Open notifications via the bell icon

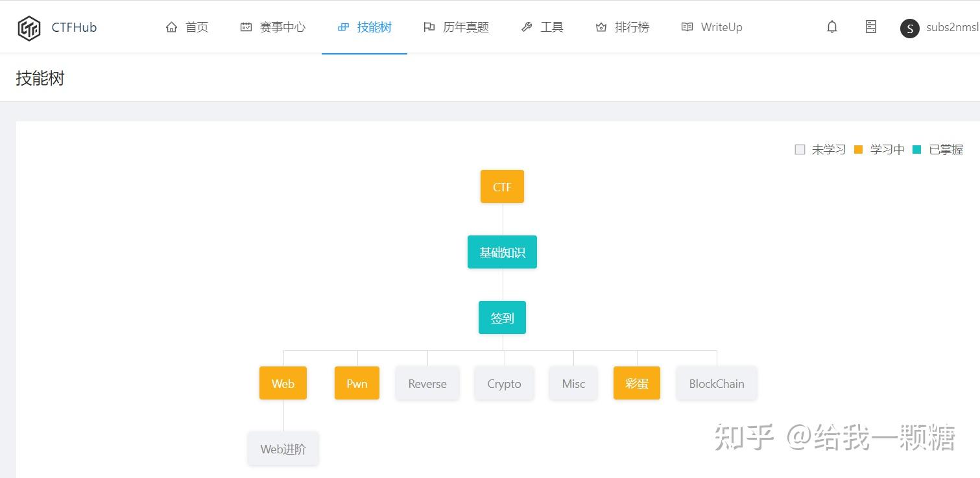pyautogui.click(x=832, y=27)
